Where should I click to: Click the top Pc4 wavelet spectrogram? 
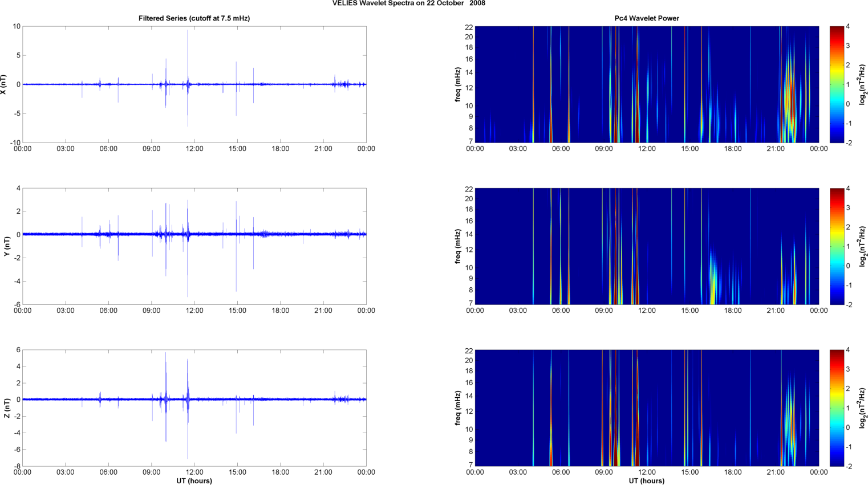click(x=646, y=84)
